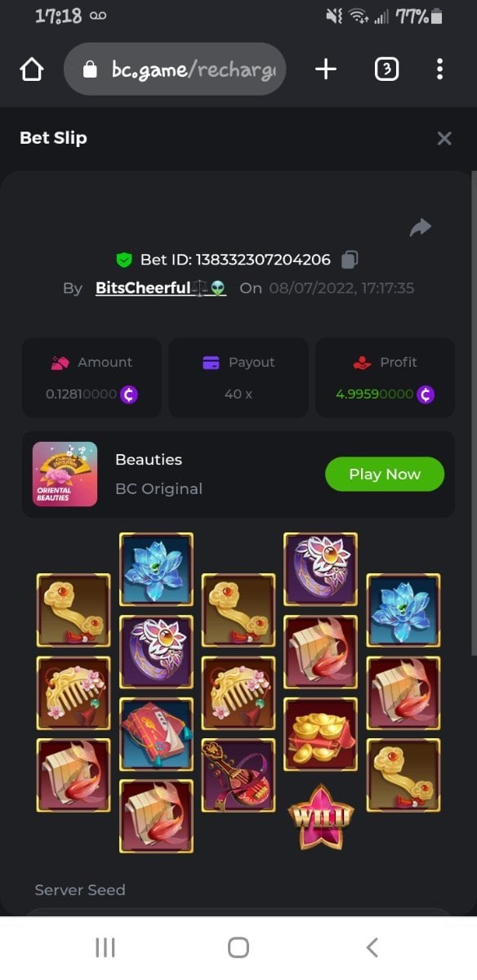Click the red book symbol
477x980 pixels.
coord(156,734)
